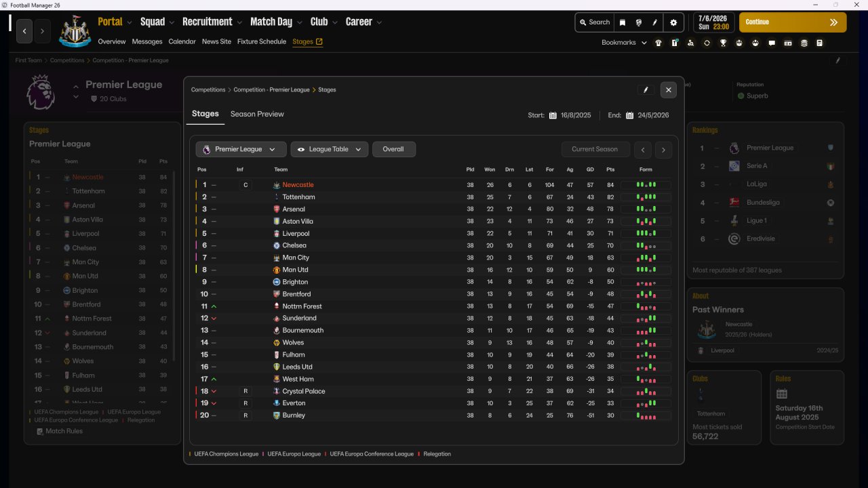This screenshot has width=868, height=488.
Task: Click the Chelsea badge in the league table
Action: pyautogui.click(x=277, y=245)
